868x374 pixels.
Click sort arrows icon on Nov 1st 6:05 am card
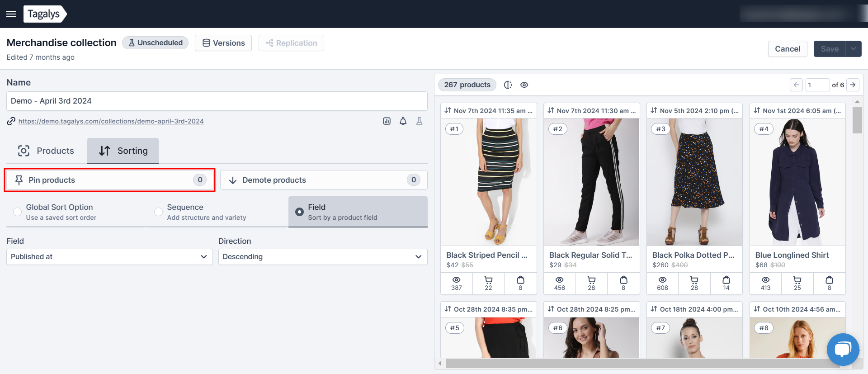click(x=757, y=110)
